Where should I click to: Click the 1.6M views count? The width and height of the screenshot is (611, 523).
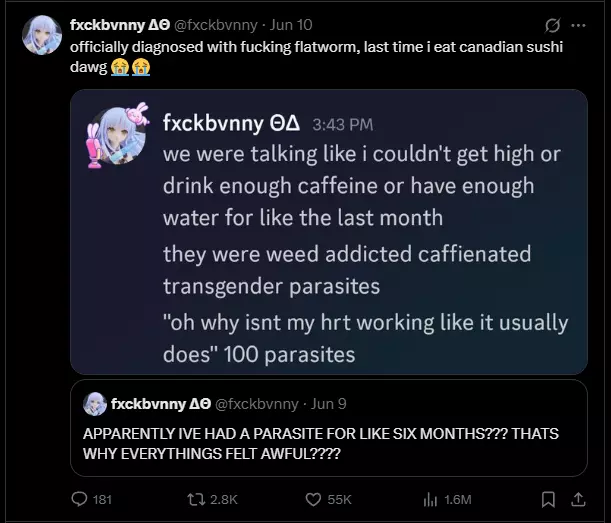coord(458,499)
